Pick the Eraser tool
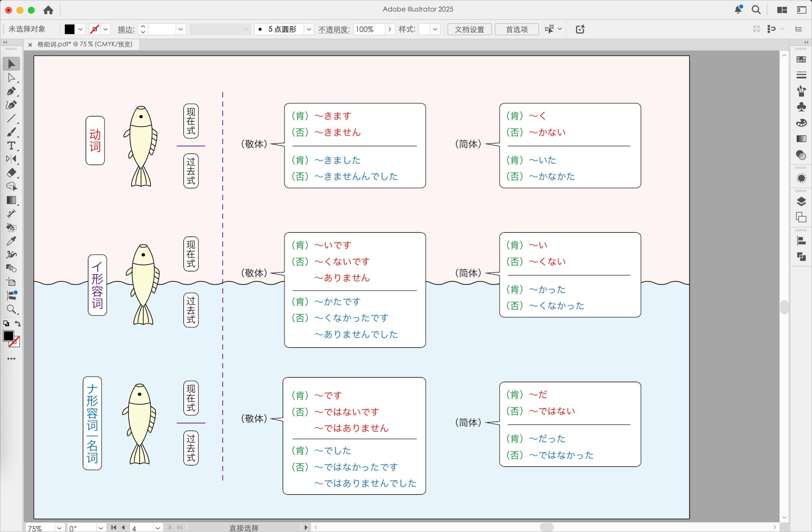Viewport: 812px width, 532px height. [11, 172]
